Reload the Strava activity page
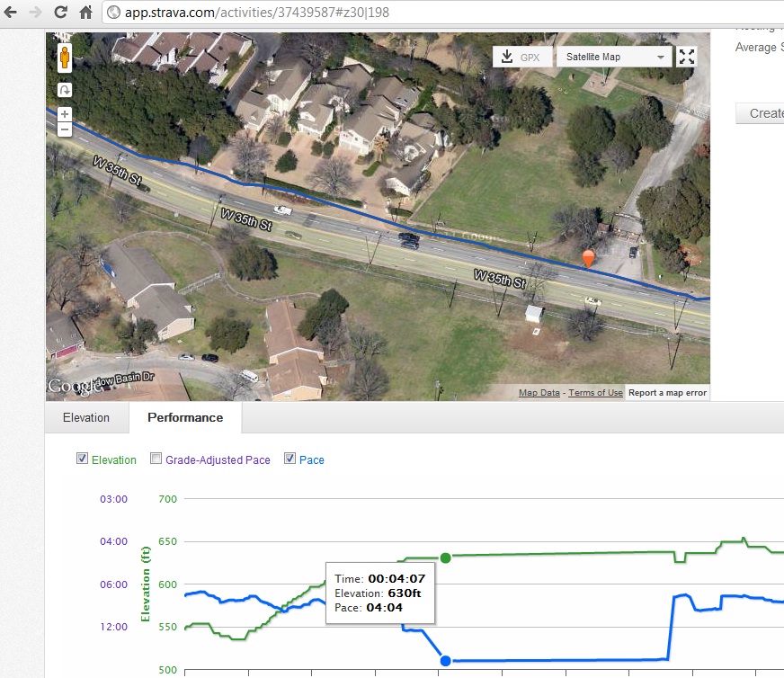The width and height of the screenshot is (784, 678). click(x=60, y=12)
